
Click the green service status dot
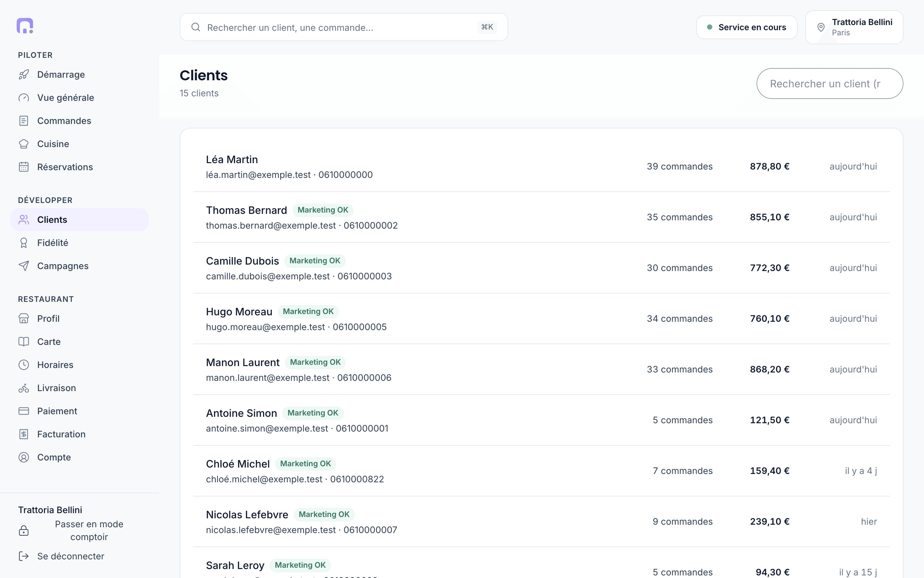pos(709,27)
